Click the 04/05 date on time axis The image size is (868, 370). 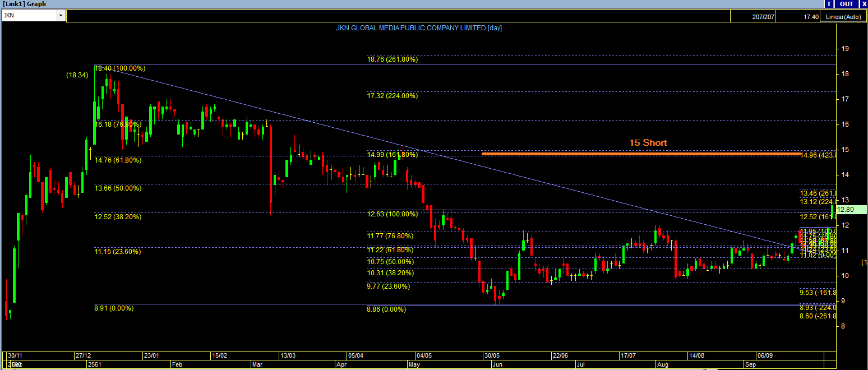tap(424, 355)
